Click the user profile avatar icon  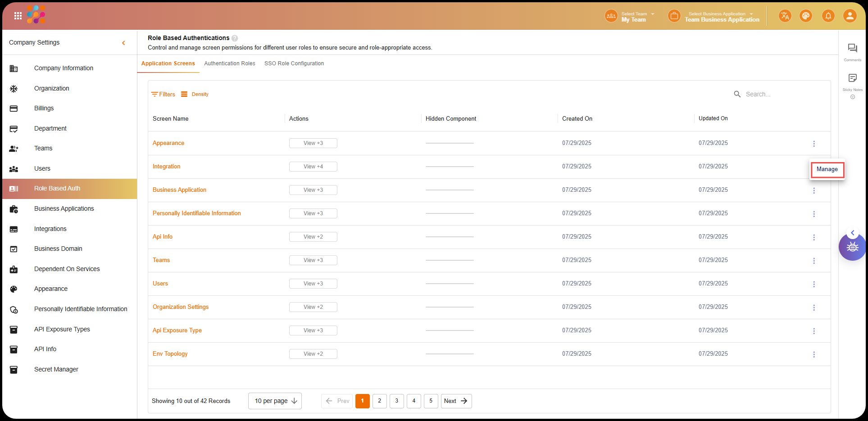[x=850, y=16]
